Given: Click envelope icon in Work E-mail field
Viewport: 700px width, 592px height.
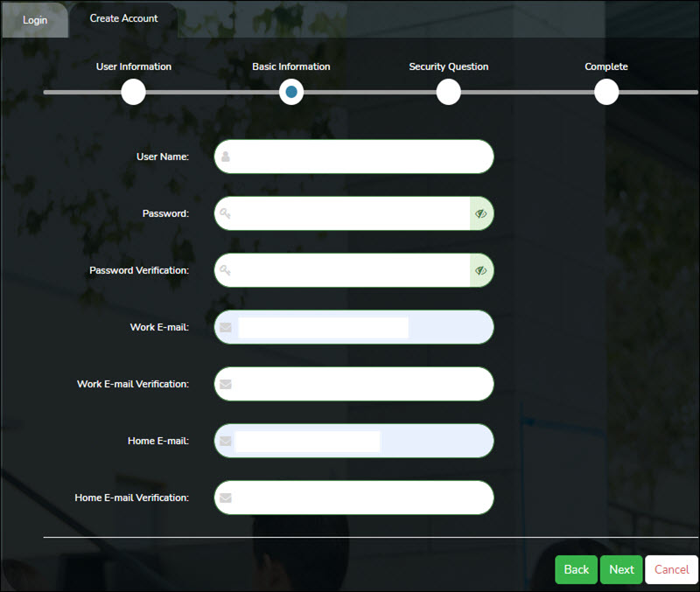Looking at the screenshot, I should click(x=226, y=327).
